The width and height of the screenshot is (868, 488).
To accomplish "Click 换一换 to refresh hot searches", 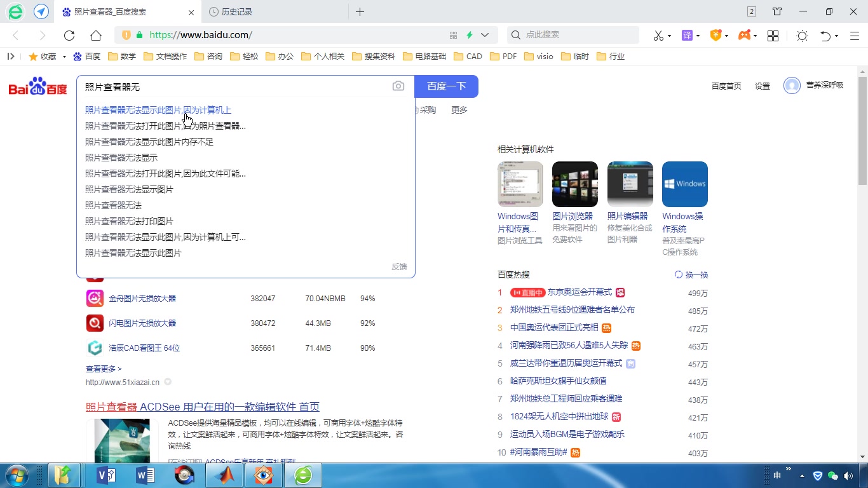I will click(691, 274).
